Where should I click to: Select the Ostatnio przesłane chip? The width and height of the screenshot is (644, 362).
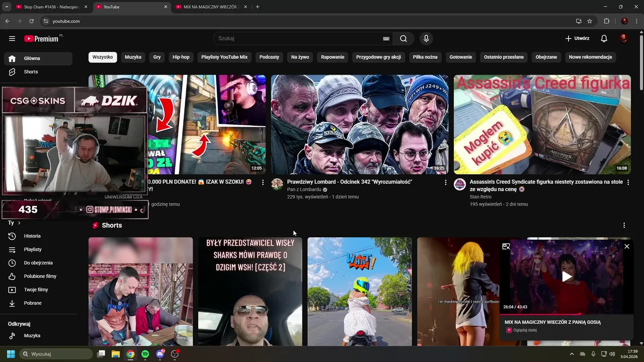[x=504, y=57]
